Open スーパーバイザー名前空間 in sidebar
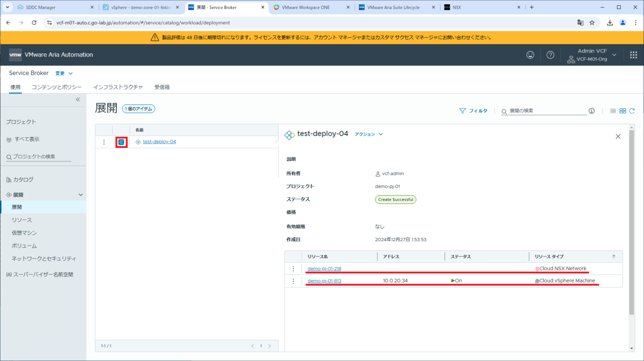 tap(43, 275)
